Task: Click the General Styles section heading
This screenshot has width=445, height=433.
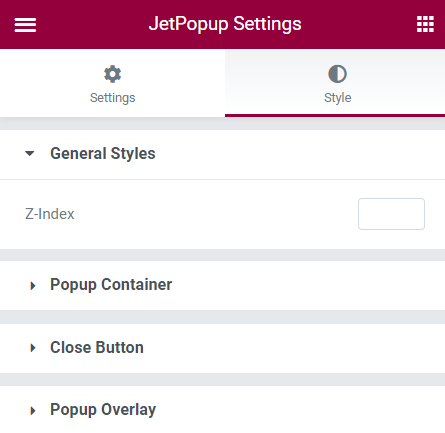Action: (x=103, y=154)
